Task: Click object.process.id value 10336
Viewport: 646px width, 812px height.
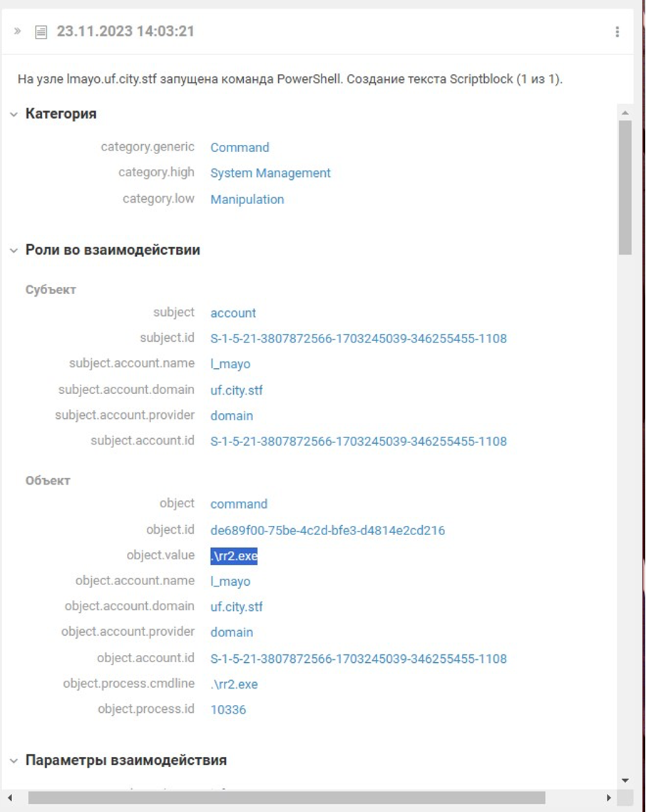Action: (228, 710)
